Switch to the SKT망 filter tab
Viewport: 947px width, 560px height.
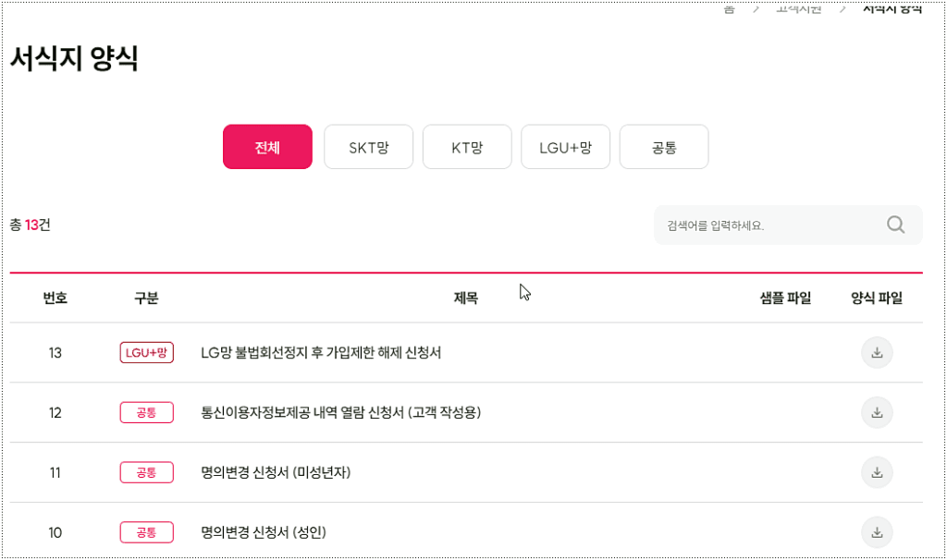click(368, 146)
